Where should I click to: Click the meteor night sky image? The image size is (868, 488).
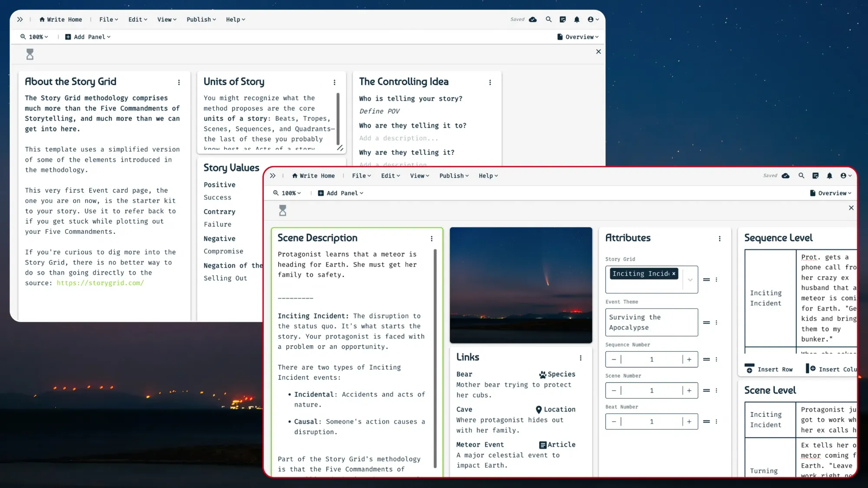(521, 285)
